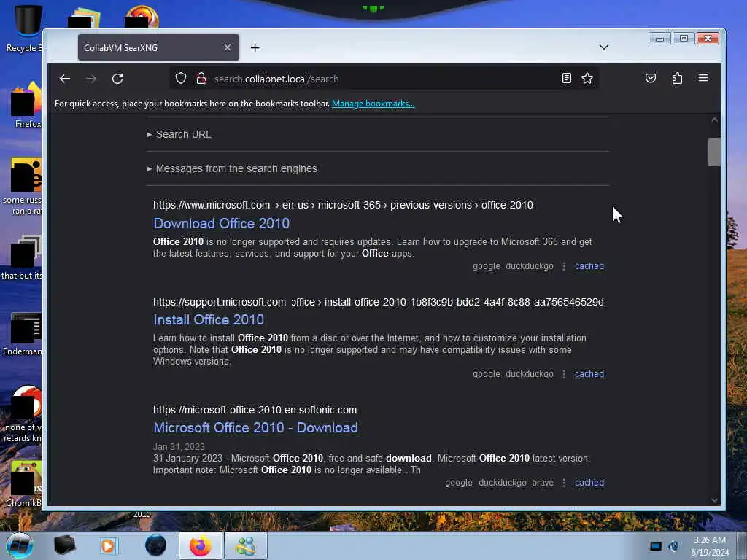Close the CollabVM SearXNG tab
The width and height of the screenshot is (747, 560).
tap(228, 47)
